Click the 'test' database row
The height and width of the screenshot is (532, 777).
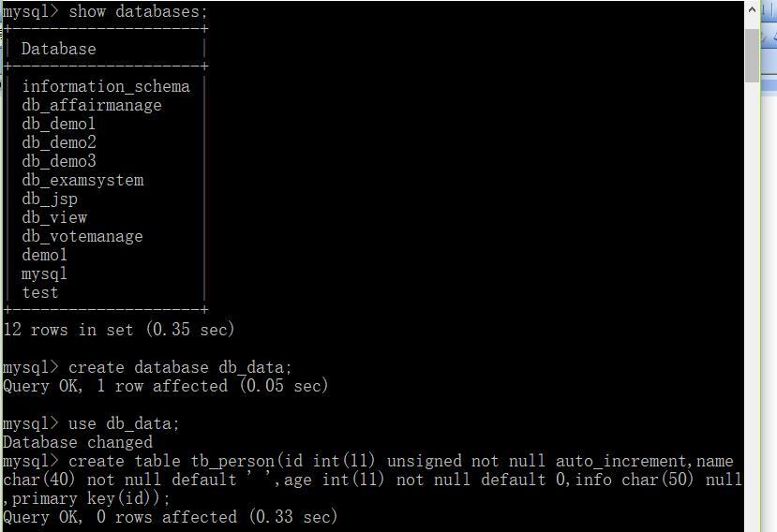click(39, 293)
